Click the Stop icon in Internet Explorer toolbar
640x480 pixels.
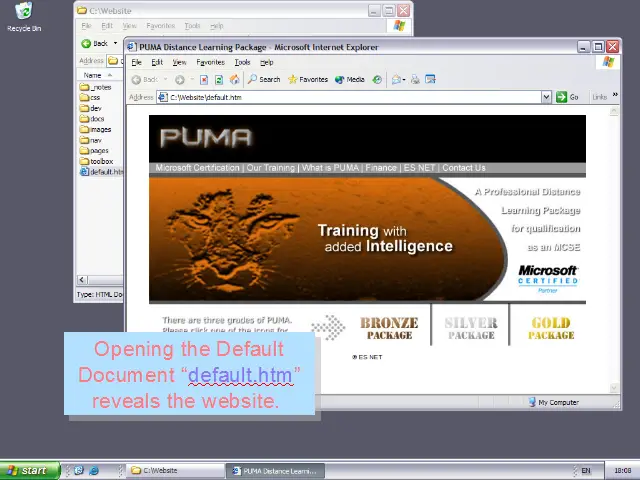pos(204,80)
